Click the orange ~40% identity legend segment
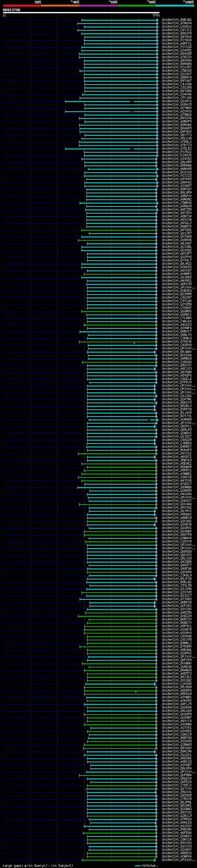Screen dimensions: 197x868 pos(60,6)
